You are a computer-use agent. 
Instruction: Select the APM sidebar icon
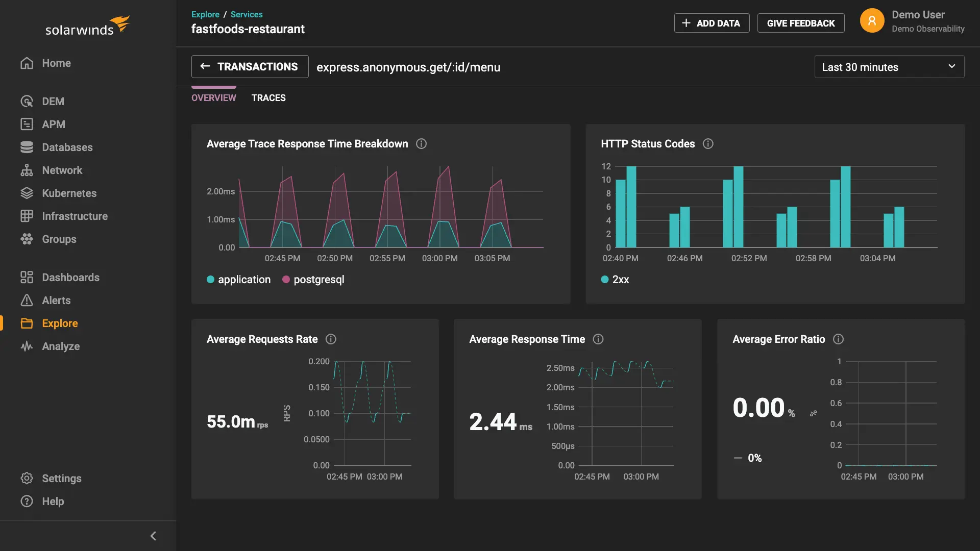click(x=53, y=124)
